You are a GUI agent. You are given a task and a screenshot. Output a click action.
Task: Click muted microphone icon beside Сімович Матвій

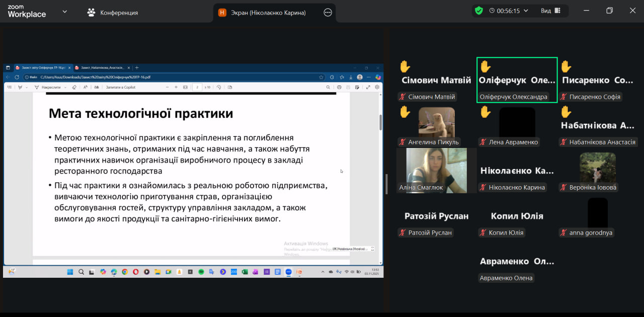pyautogui.click(x=402, y=97)
